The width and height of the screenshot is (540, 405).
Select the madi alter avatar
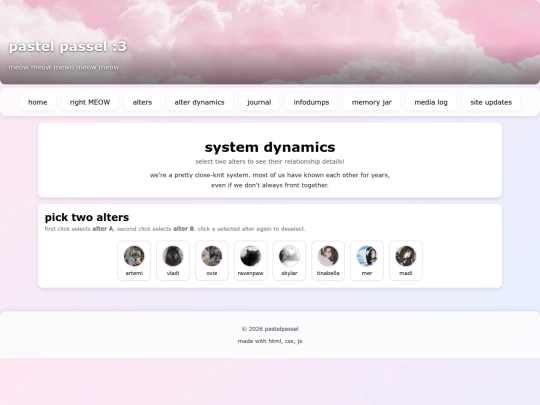(x=406, y=256)
